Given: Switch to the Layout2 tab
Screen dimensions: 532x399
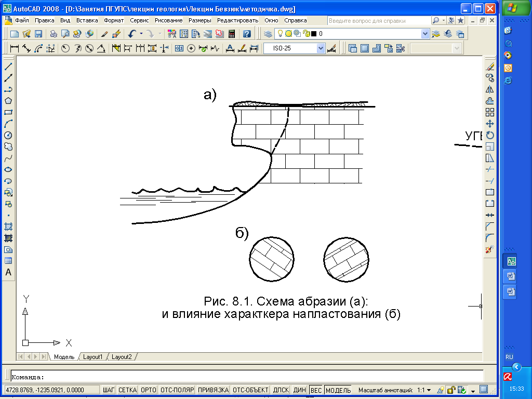Looking at the screenshot, I should (122, 357).
